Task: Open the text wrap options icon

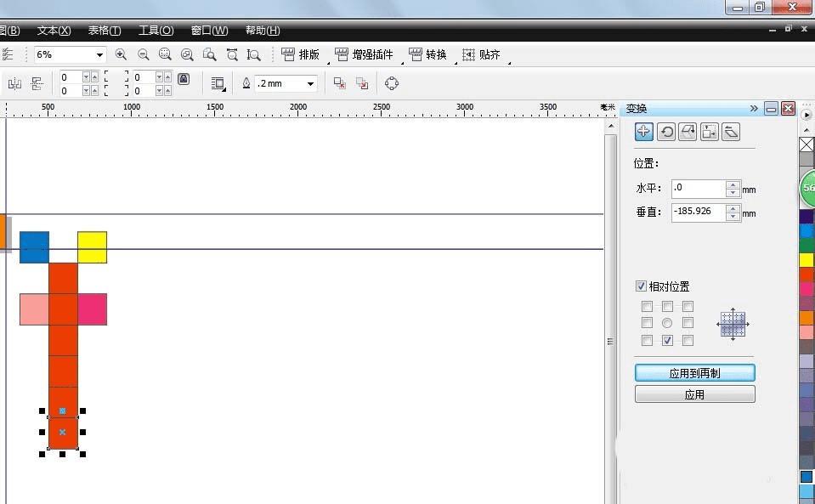Action: [218, 83]
